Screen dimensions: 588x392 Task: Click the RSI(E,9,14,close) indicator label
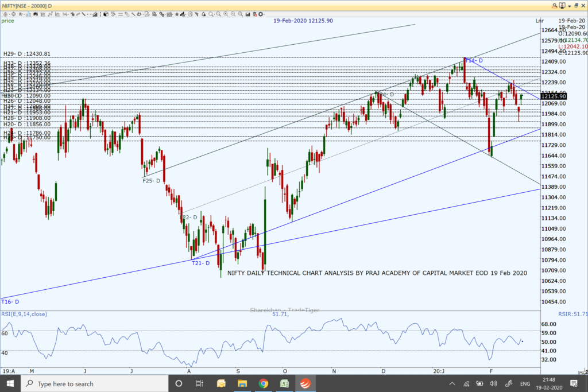point(24,314)
